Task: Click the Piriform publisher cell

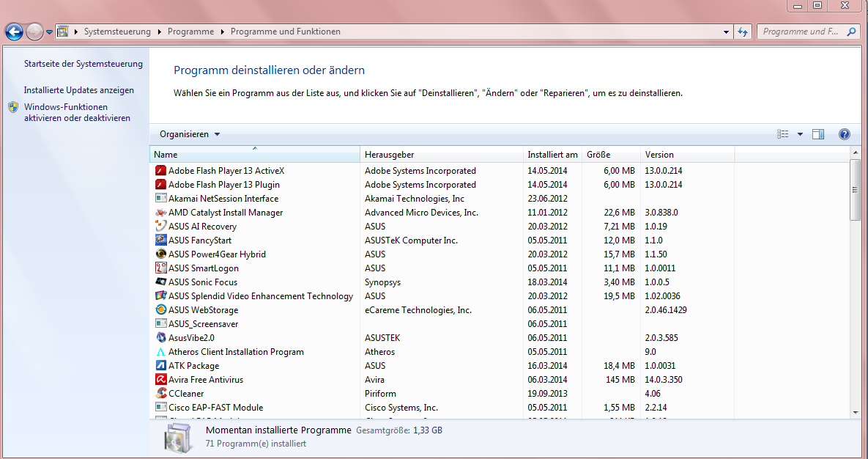Action: [380, 394]
